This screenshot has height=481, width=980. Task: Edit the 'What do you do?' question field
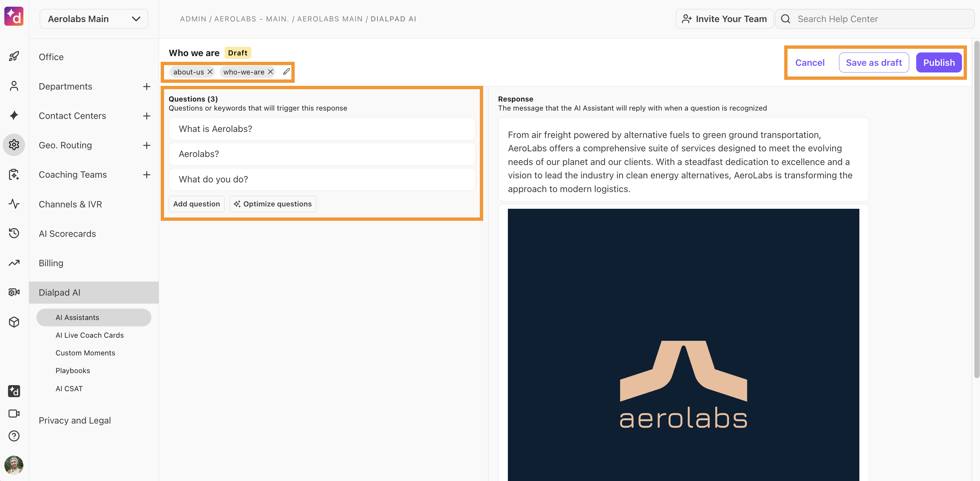pos(322,179)
